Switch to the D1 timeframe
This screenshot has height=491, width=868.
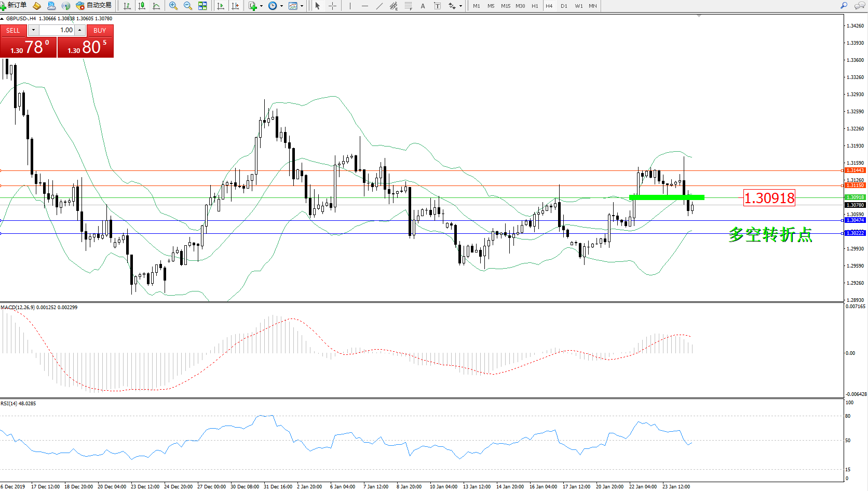click(564, 6)
